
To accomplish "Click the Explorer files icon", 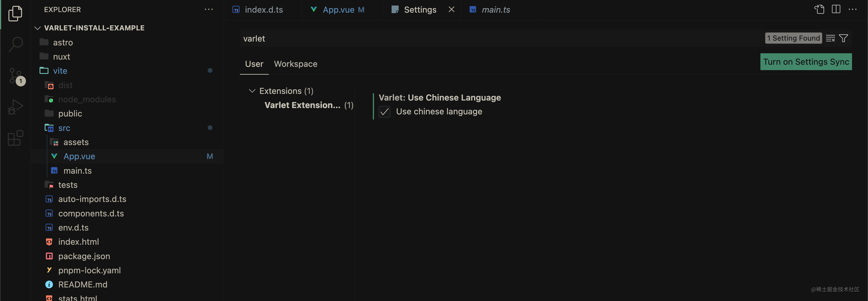I will [x=15, y=14].
